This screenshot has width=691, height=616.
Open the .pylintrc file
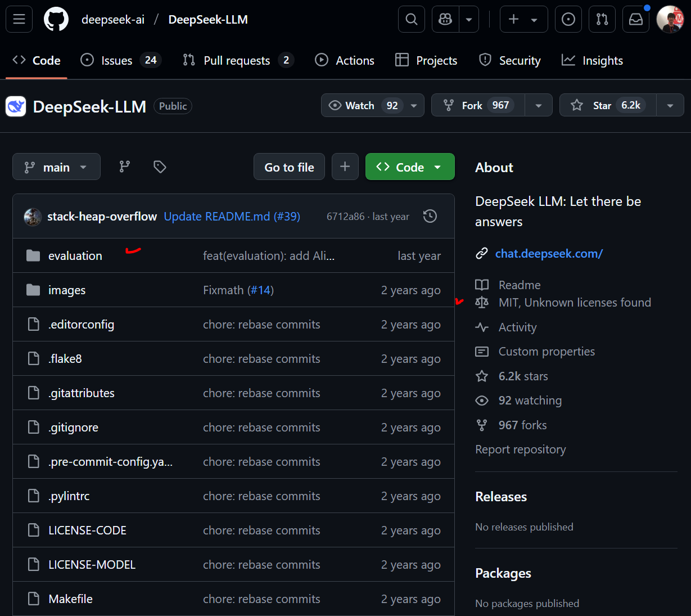point(69,496)
